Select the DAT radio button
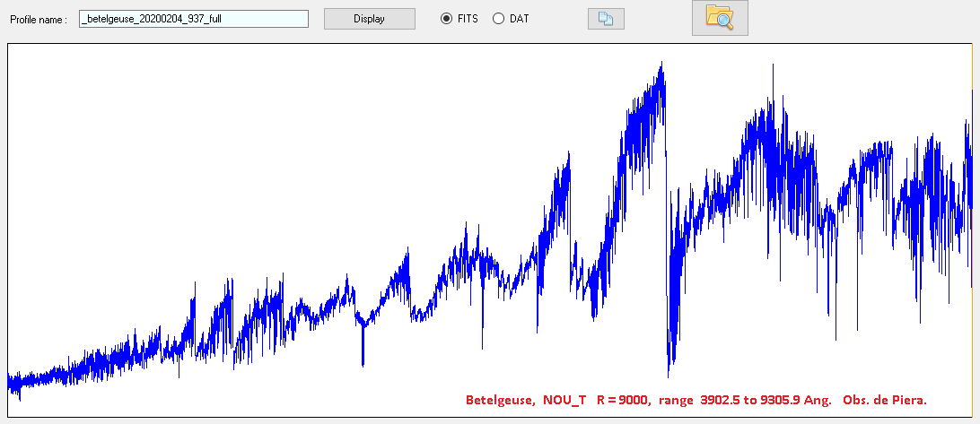 tap(498, 19)
